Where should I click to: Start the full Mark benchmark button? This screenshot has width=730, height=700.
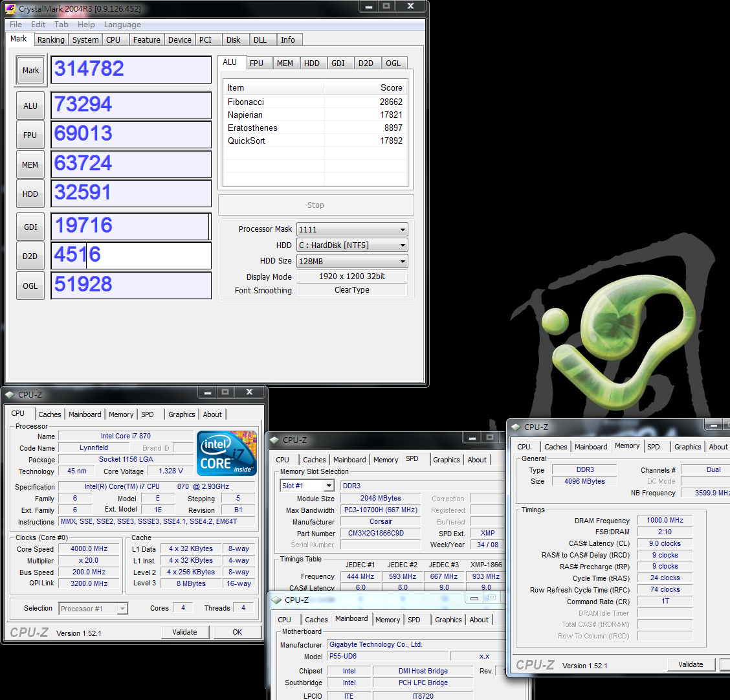[30, 71]
